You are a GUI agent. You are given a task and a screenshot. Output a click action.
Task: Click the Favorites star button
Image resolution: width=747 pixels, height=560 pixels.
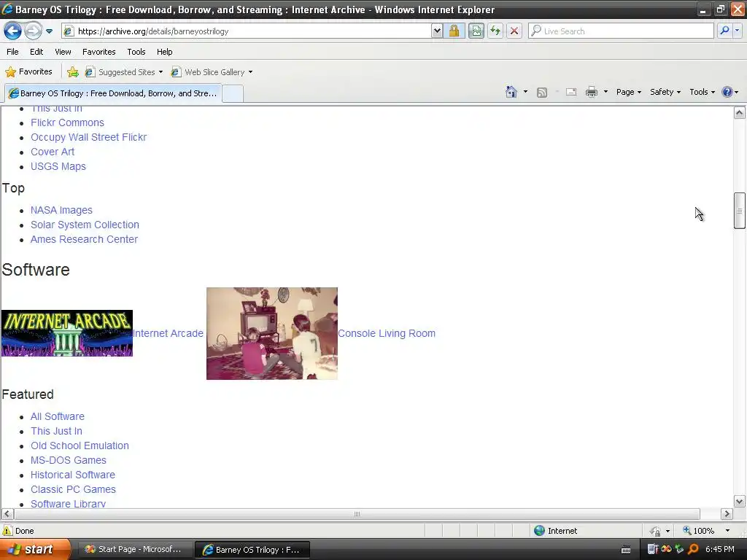pyautogui.click(x=28, y=72)
